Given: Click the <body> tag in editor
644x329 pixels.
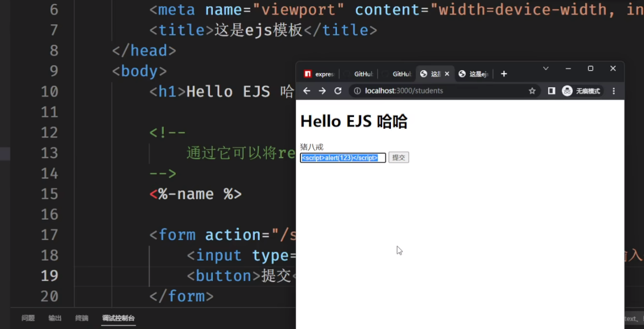Looking at the screenshot, I should (139, 71).
